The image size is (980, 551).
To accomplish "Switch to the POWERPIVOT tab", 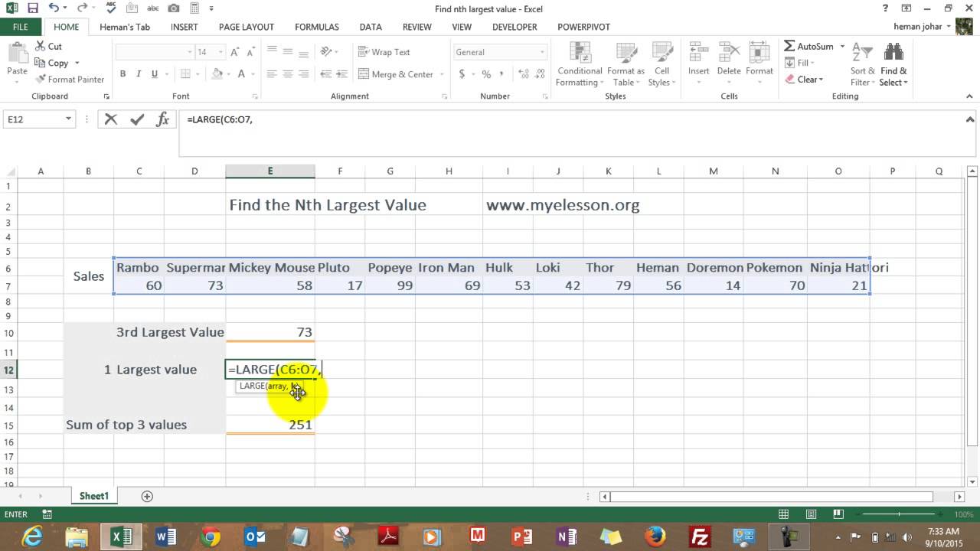I will pyautogui.click(x=583, y=27).
